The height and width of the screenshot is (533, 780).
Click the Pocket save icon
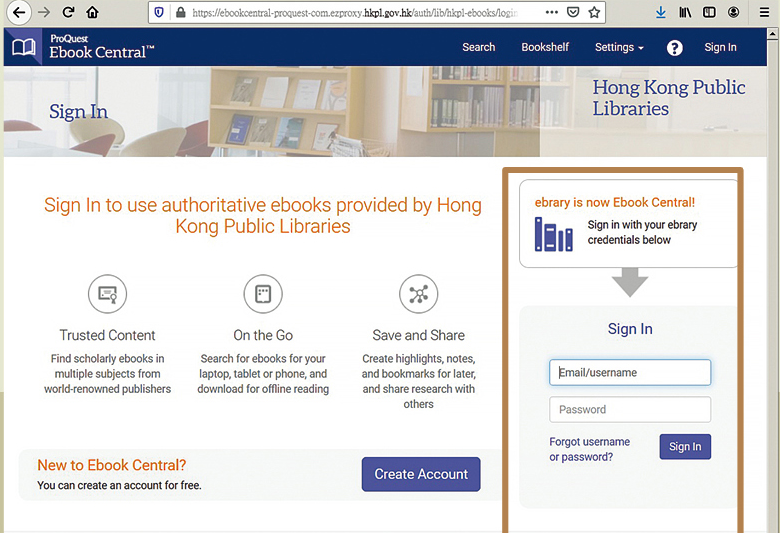(573, 12)
